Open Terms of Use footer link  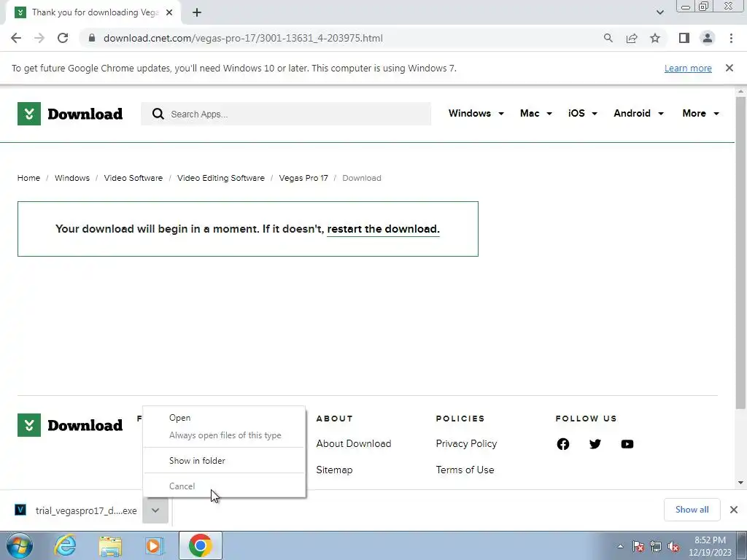tap(465, 470)
